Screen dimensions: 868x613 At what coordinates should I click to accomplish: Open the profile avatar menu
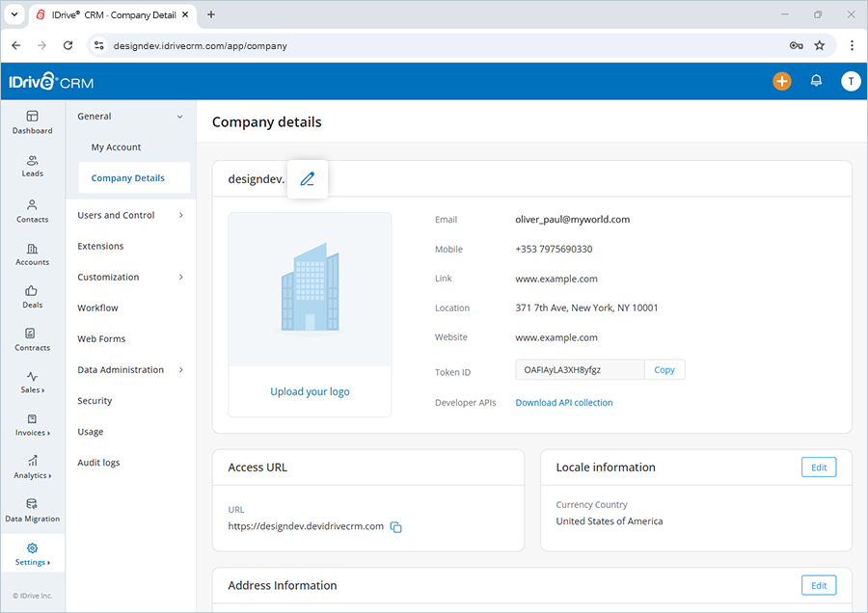tap(851, 81)
